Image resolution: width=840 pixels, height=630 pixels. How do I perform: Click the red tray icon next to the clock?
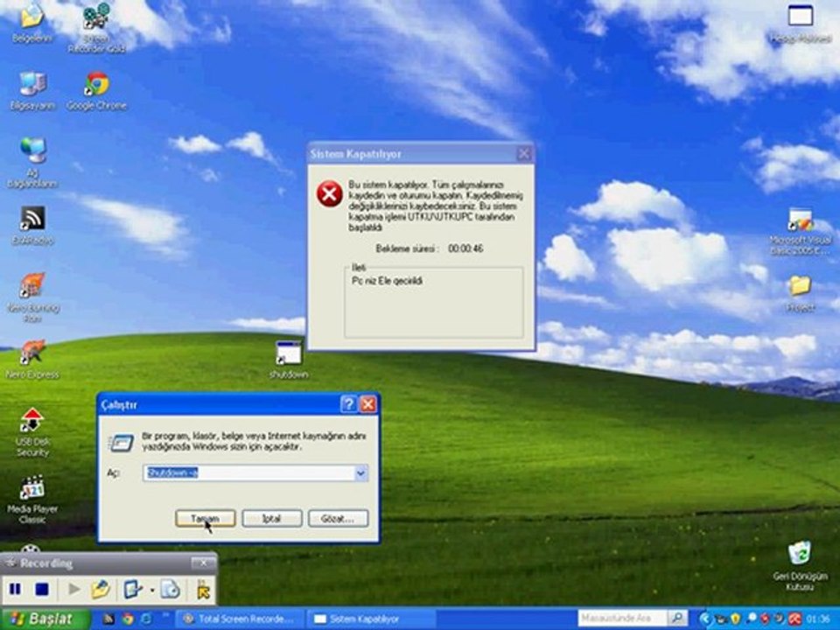(x=794, y=619)
